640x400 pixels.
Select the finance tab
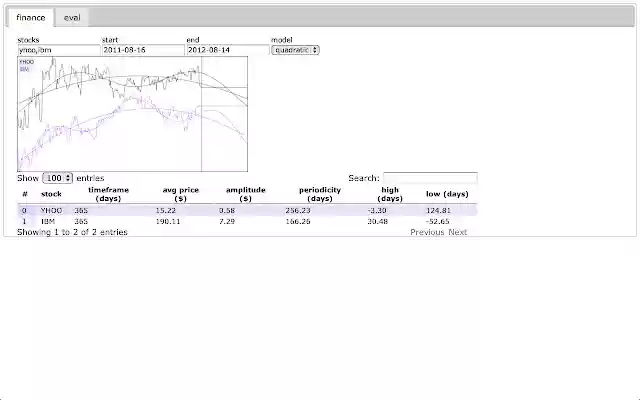[30, 18]
